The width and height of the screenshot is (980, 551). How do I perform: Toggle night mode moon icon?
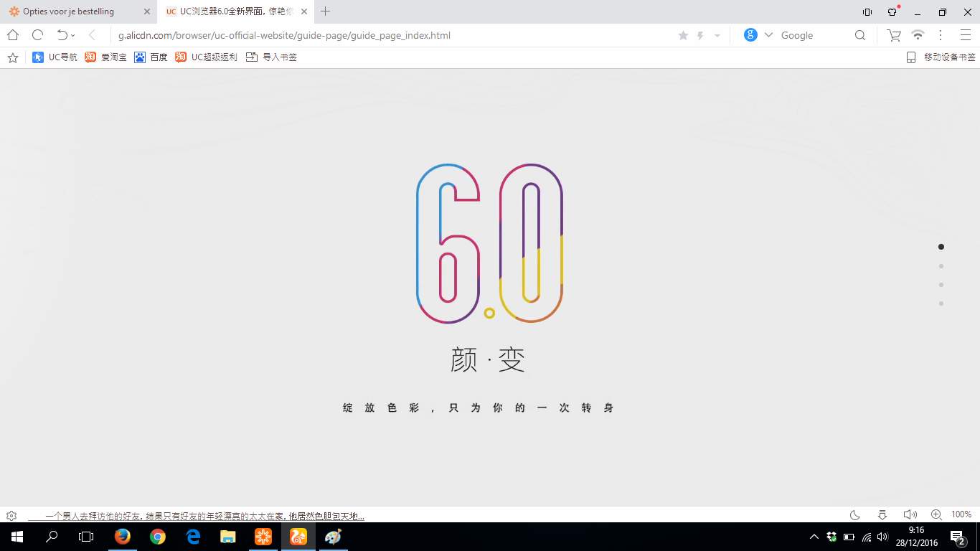pos(854,515)
